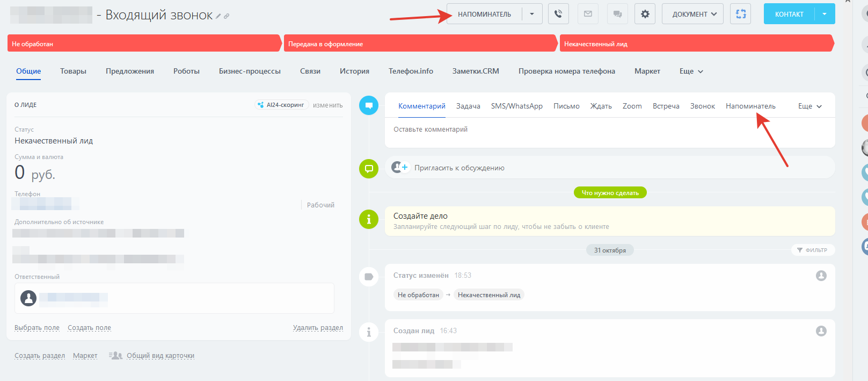Click the Не обработан stage
The image size is (868, 381).
pyautogui.click(x=144, y=44)
